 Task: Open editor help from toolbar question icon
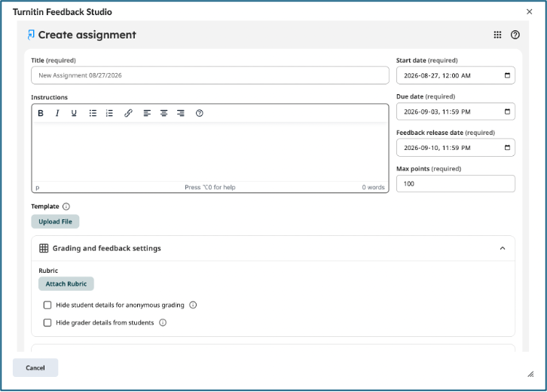(200, 113)
